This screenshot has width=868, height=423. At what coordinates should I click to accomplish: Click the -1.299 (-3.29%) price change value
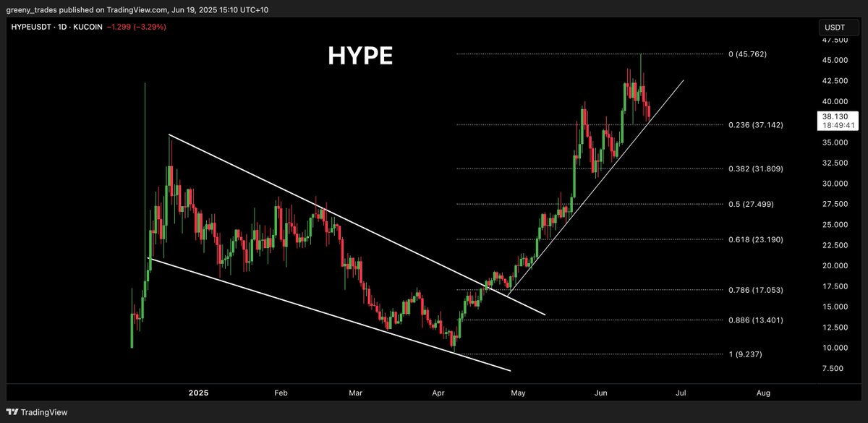[x=137, y=27]
